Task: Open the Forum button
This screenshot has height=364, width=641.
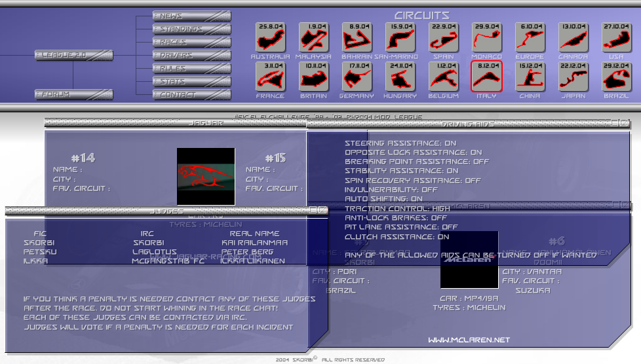Action: 73,94
